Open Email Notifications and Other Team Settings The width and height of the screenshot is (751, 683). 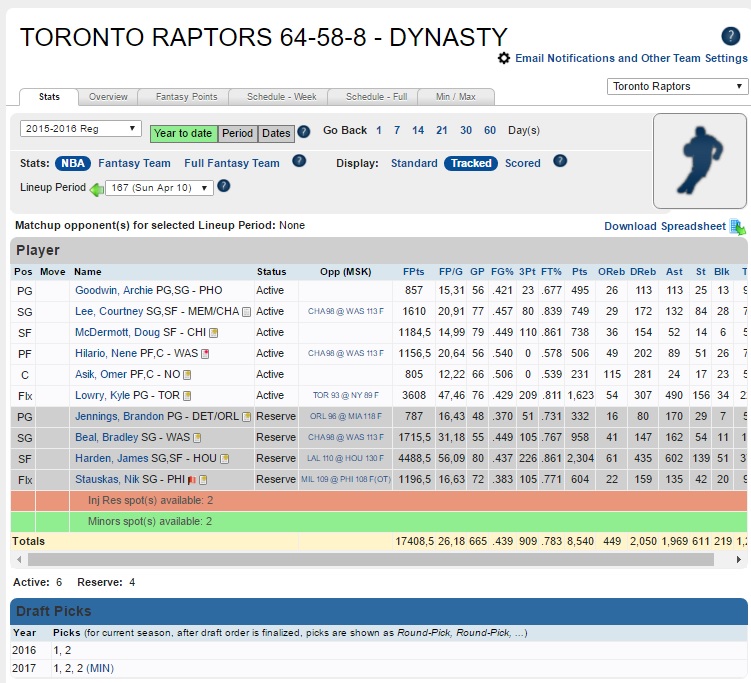[x=631, y=58]
